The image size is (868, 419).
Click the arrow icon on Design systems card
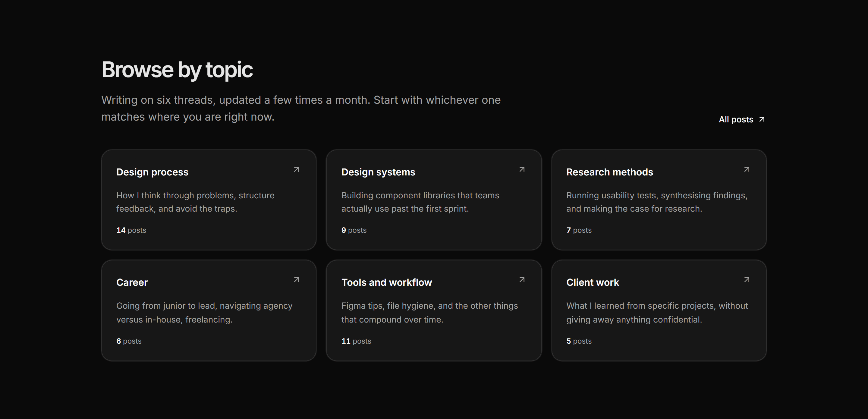tap(522, 169)
